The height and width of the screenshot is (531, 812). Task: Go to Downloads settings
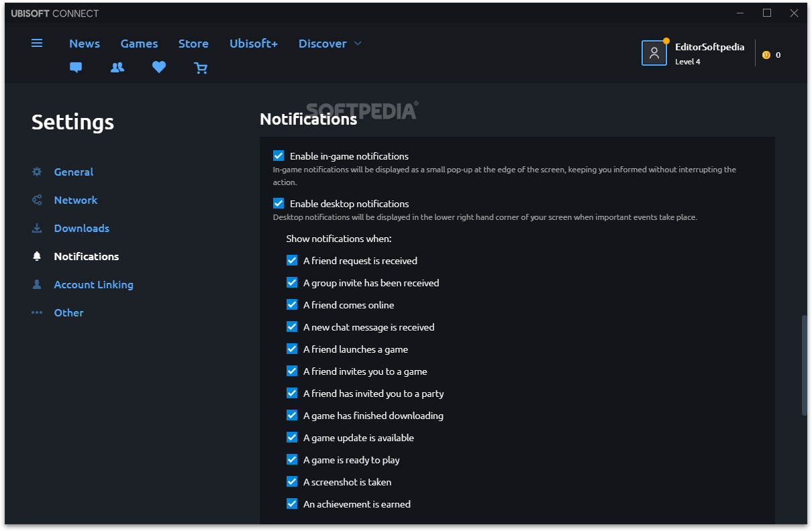coord(82,228)
